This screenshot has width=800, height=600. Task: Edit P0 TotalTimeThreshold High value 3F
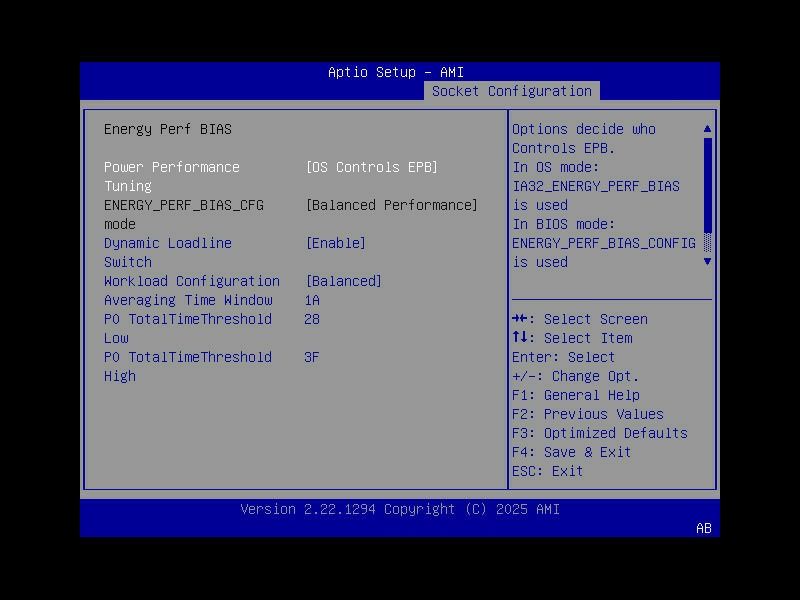pyautogui.click(x=313, y=357)
